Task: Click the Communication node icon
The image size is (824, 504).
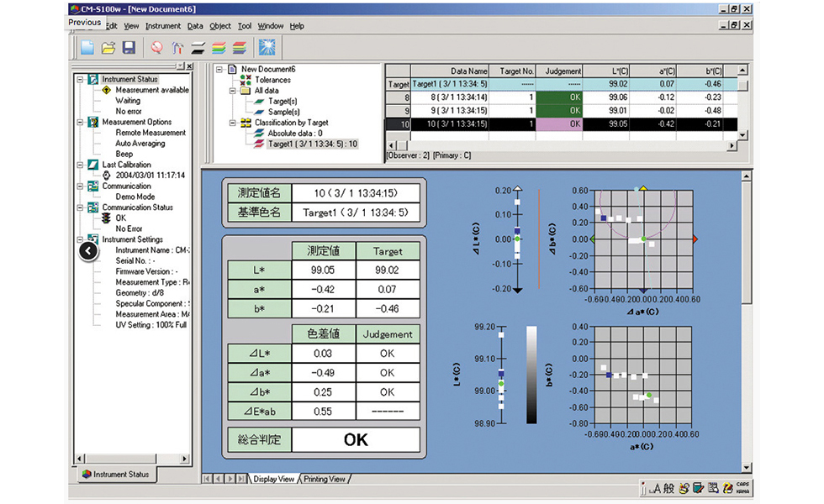Action: [93, 186]
